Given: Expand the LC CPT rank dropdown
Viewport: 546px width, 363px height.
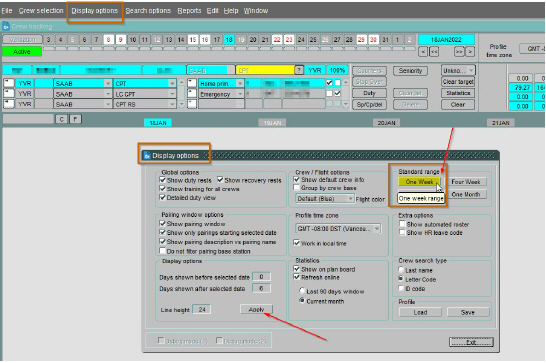Looking at the screenshot, I should 172,94.
